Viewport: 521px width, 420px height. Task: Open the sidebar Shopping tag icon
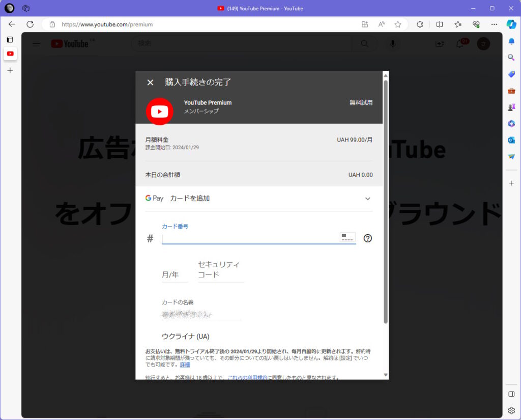point(511,74)
